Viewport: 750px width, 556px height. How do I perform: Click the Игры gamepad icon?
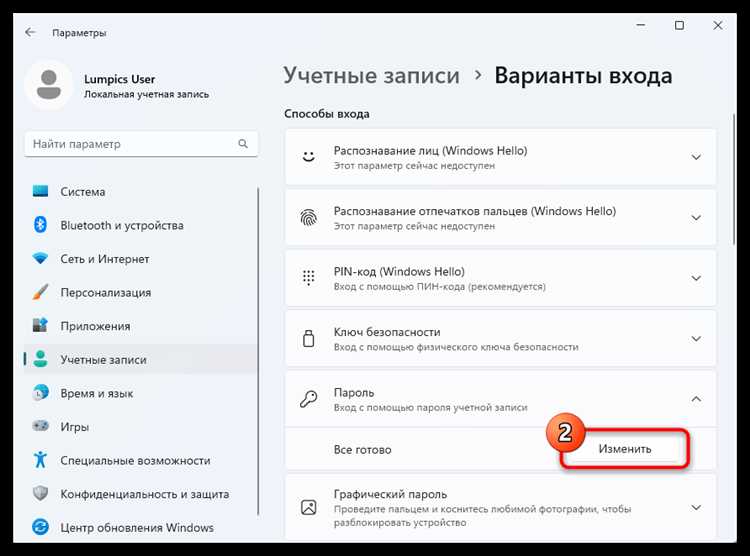click(x=40, y=426)
